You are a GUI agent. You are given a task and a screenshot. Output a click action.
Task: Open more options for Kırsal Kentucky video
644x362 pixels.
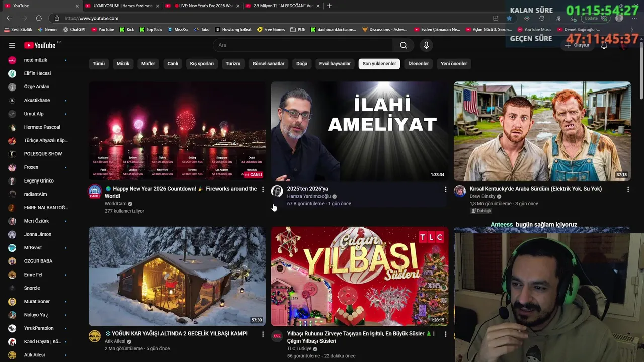pos(628,189)
